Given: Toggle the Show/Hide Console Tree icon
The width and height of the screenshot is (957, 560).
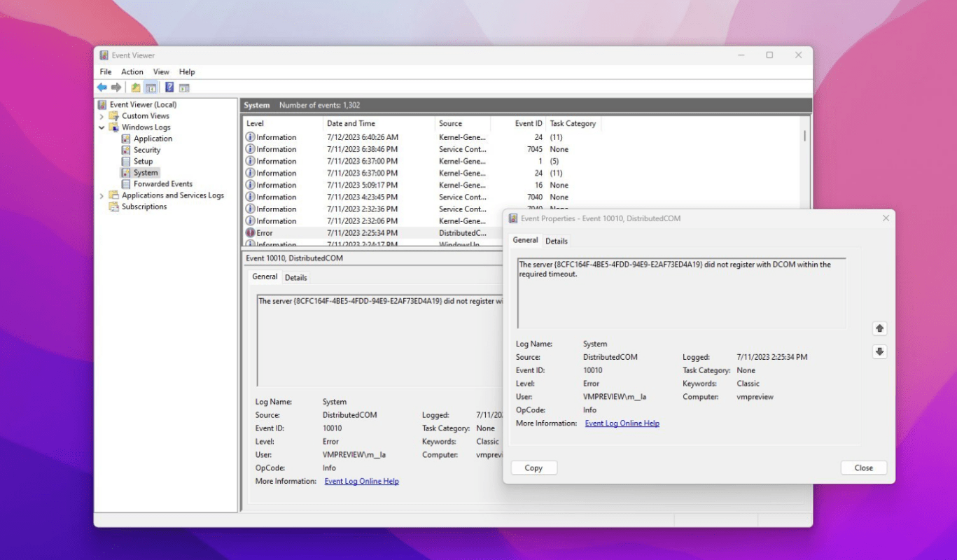Looking at the screenshot, I should pos(151,87).
